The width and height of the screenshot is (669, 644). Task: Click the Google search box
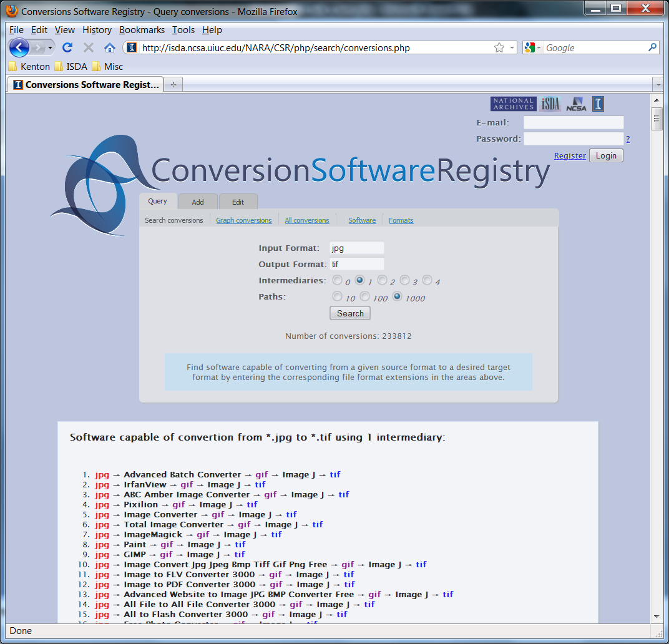(x=595, y=48)
